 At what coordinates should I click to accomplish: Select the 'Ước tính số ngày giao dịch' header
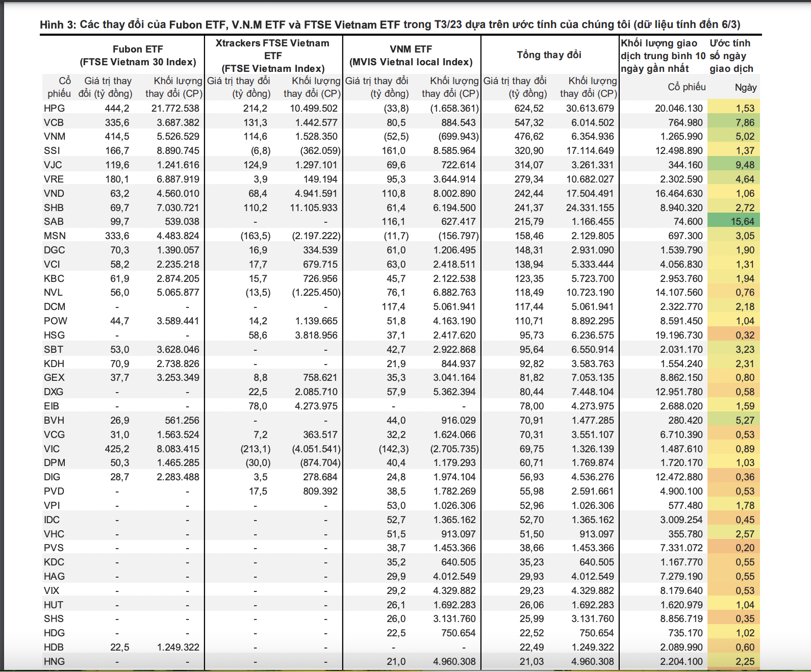click(731, 56)
